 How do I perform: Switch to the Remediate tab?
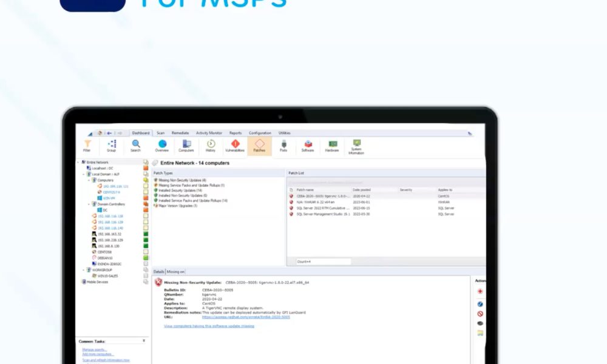click(x=180, y=133)
